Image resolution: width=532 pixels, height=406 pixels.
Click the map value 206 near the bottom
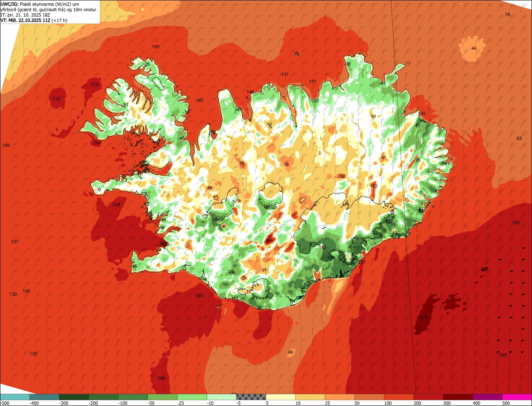[x=161, y=378]
